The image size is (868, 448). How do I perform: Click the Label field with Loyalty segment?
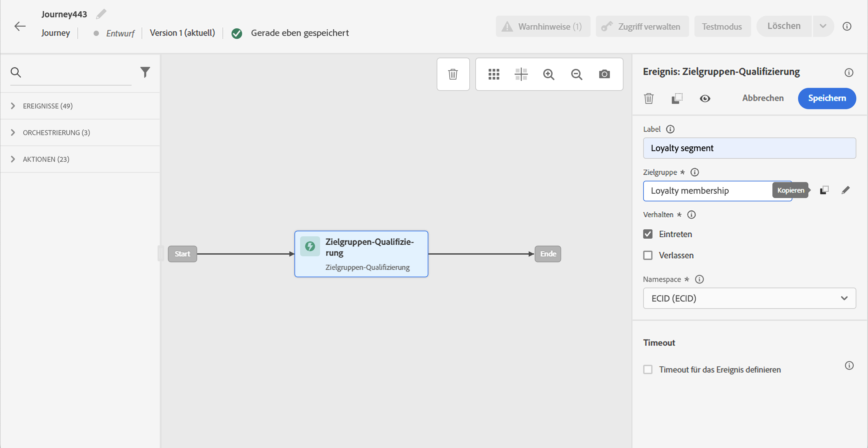point(749,148)
